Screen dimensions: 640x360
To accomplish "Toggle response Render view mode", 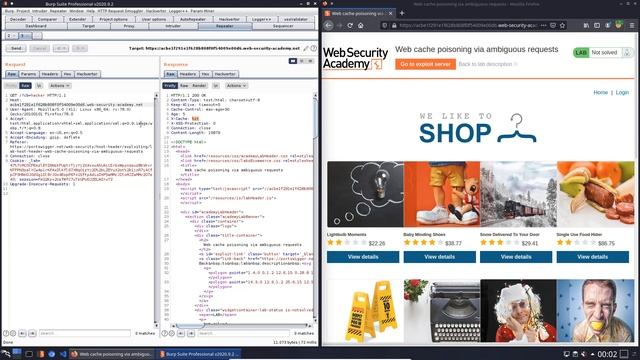I will tap(199, 86).
